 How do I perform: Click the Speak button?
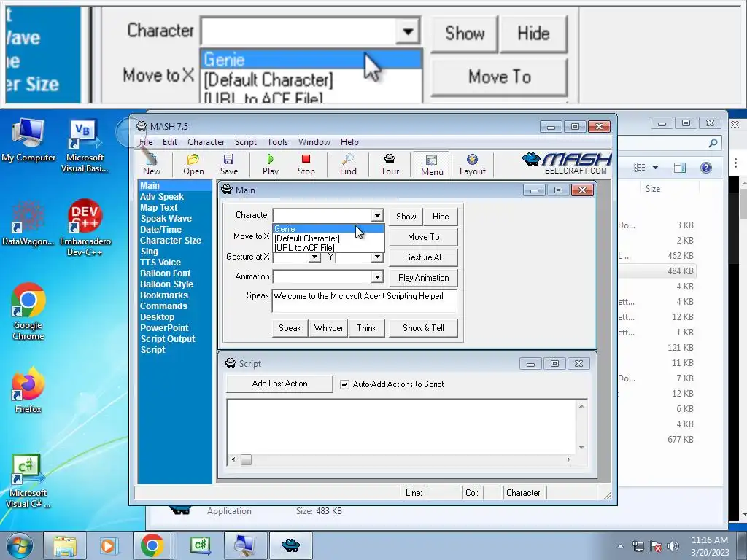(x=290, y=328)
